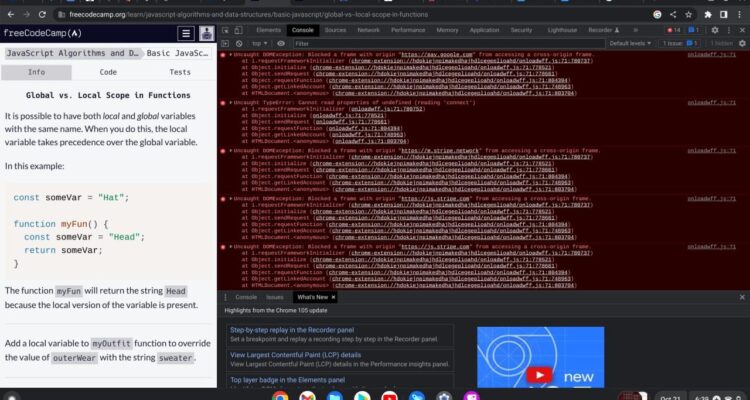Open DevTools Performance tab
This screenshot has width=750, height=400.
click(408, 30)
